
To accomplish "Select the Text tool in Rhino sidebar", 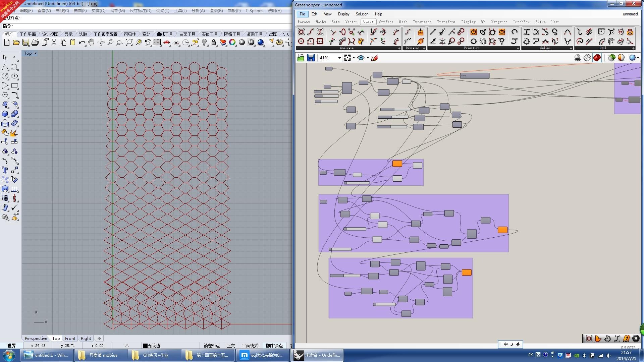I will [5, 170].
